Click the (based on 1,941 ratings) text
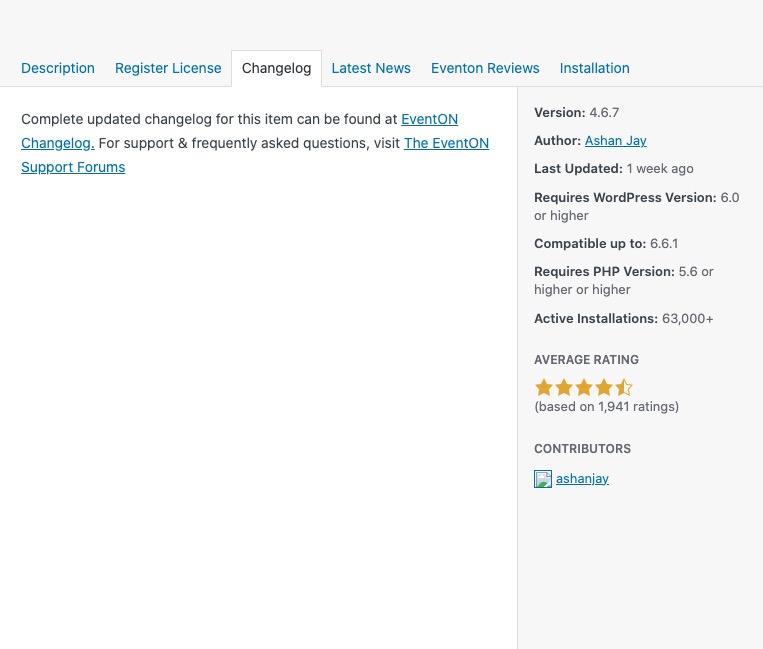The height and width of the screenshot is (649, 763). pos(606,407)
